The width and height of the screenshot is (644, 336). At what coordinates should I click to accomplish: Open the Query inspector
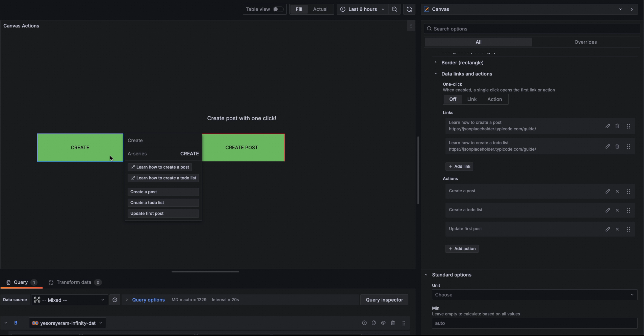click(x=384, y=300)
